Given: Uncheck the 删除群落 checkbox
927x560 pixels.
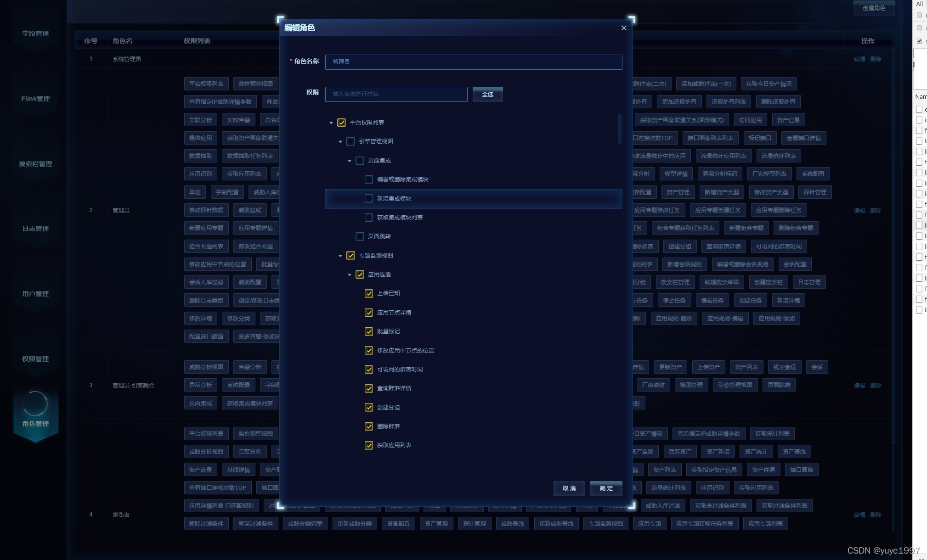Looking at the screenshot, I should point(369,426).
